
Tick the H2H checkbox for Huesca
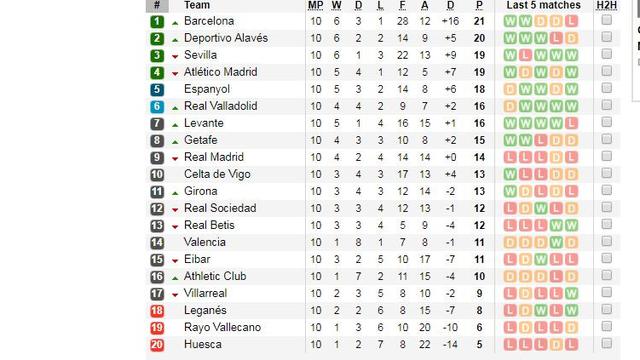click(x=607, y=343)
